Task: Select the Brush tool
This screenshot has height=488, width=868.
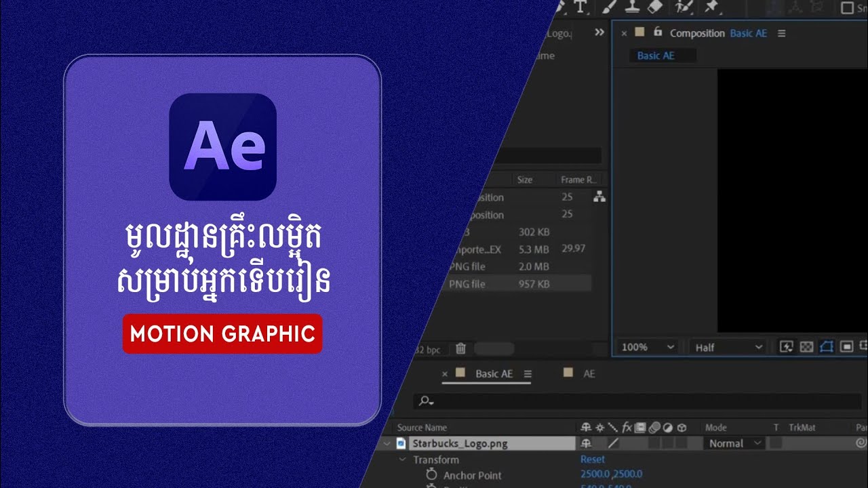Action: tap(608, 7)
